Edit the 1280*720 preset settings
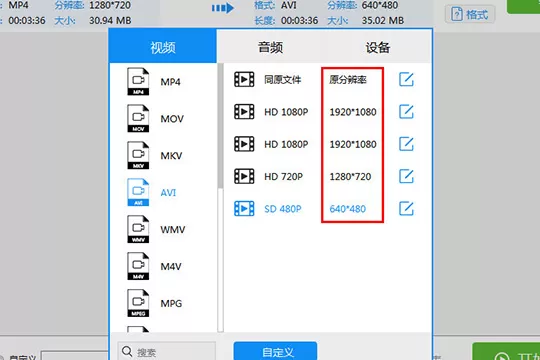540x360 pixels. (406, 176)
